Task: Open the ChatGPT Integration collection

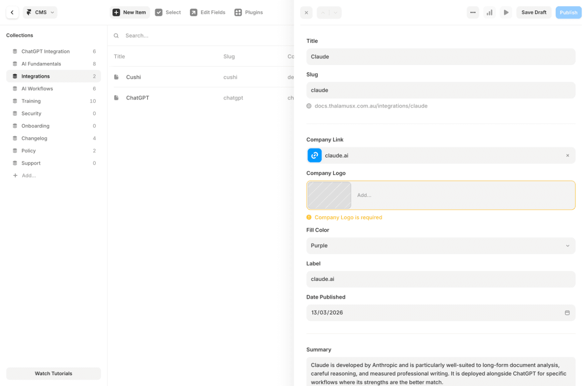Action: [x=53, y=51]
